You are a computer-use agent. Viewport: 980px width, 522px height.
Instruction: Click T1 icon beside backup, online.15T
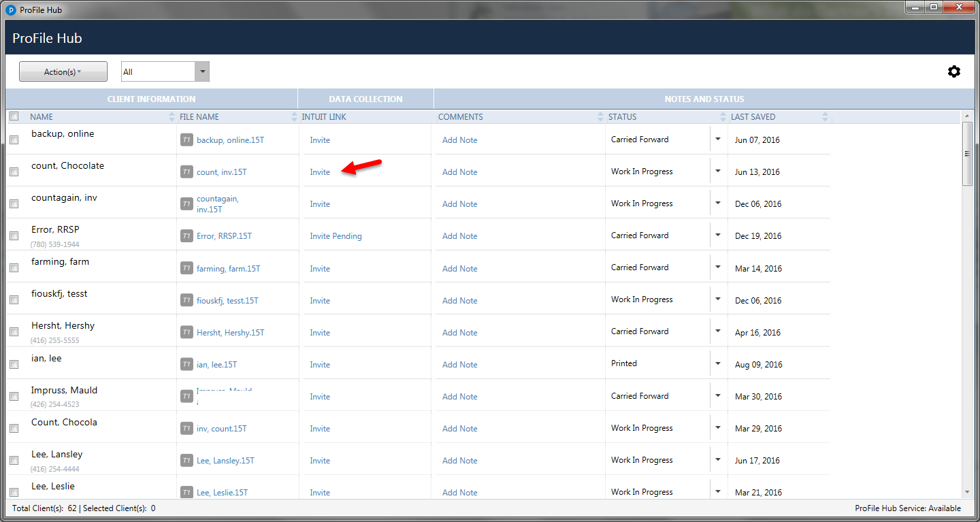[x=186, y=140]
